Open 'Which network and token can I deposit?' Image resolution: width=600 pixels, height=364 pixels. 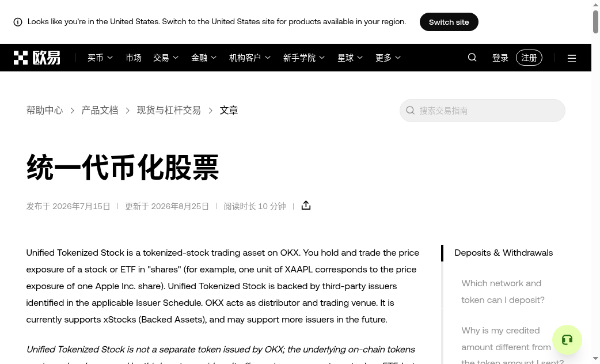coord(503,291)
